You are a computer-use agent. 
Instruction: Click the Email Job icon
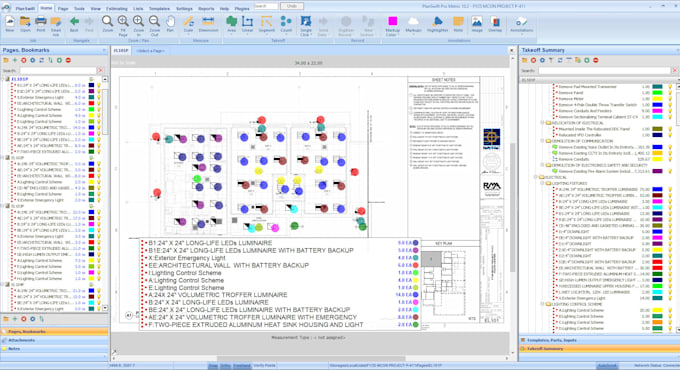(x=56, y=21)
